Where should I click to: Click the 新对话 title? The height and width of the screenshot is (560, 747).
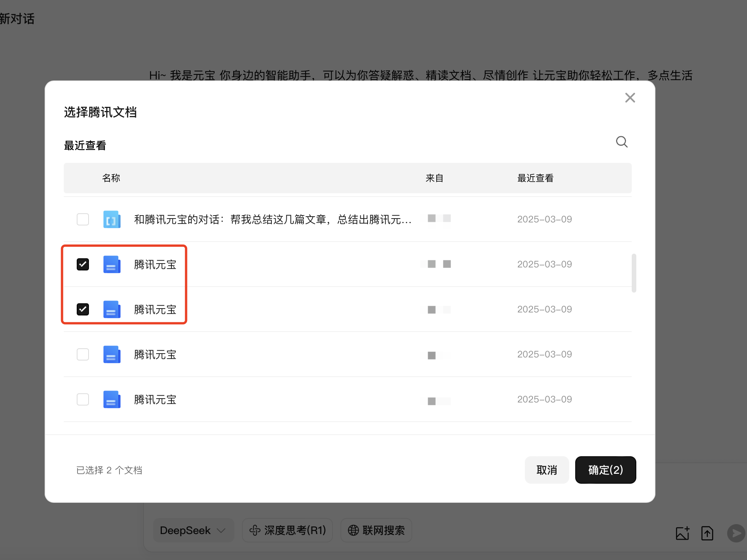click(x=17, y=19)
